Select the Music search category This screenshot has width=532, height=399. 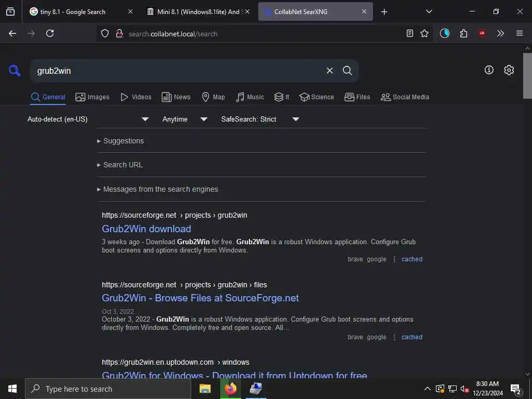[x=250, y=97]
